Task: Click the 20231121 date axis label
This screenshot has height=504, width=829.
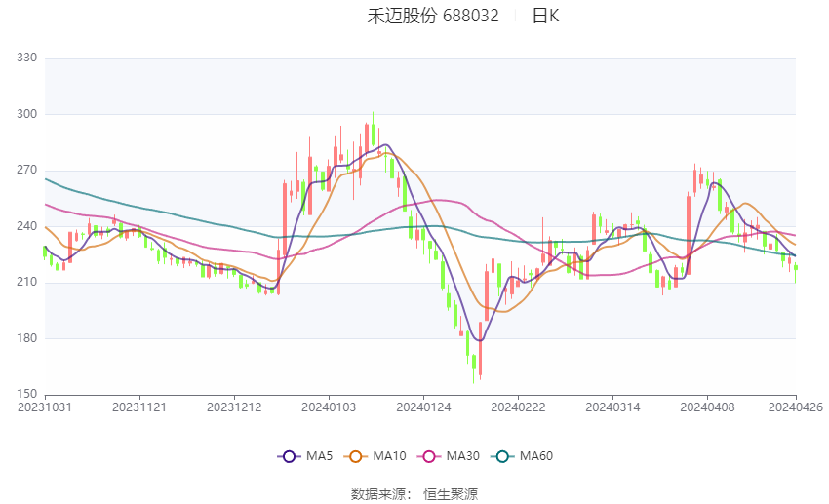Action: click(139, 407)
